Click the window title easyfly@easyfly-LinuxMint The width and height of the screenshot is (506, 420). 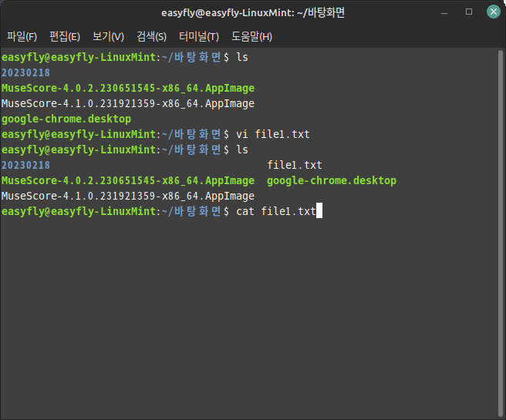[x=253, y=13]
